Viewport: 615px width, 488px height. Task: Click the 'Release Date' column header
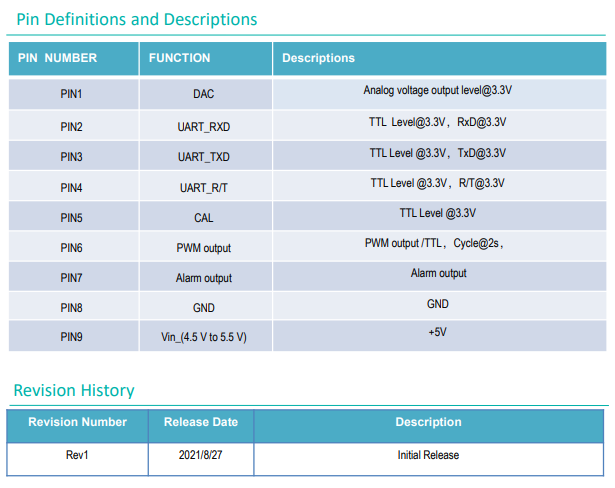[x=201, y=422]
